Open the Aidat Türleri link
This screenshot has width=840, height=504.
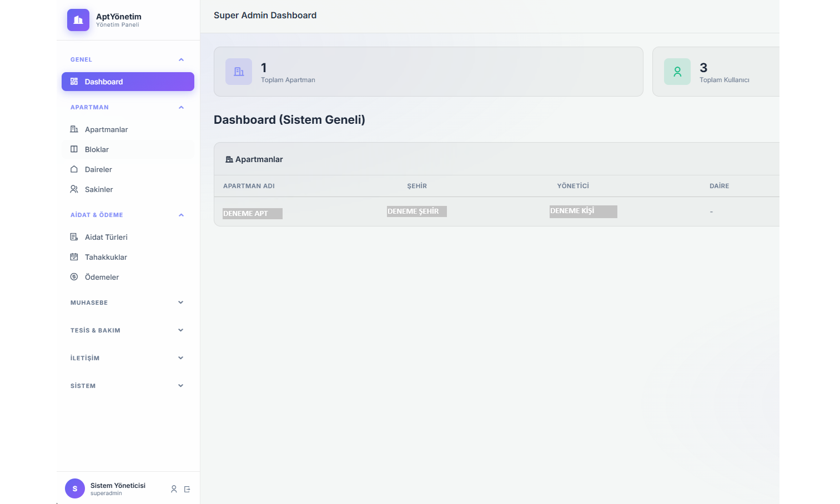pyautogui.click(x=106, y=237)
